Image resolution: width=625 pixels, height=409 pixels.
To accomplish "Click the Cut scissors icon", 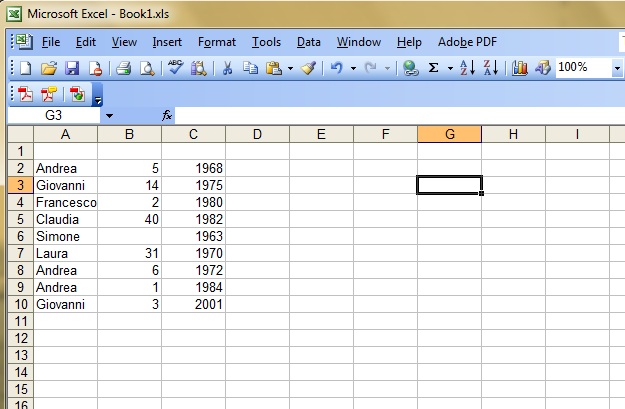I will pyautogui.click(x=227, y=68).
